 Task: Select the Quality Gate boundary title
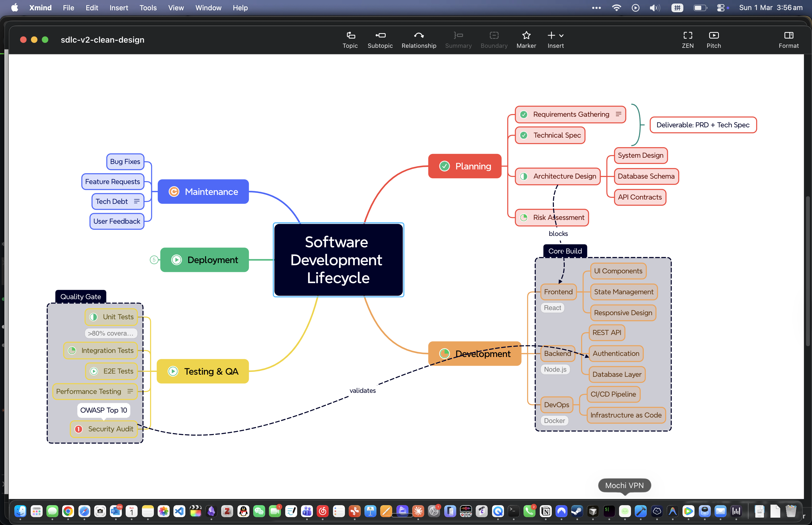point(80,297)
